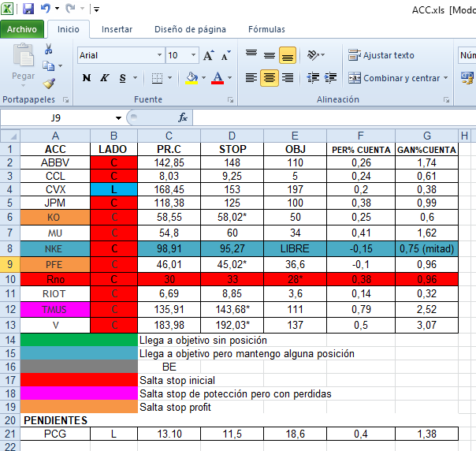Select cell containing NKE ticker
Viewport: 476px width, 451px height.
(x=55, y=248)
